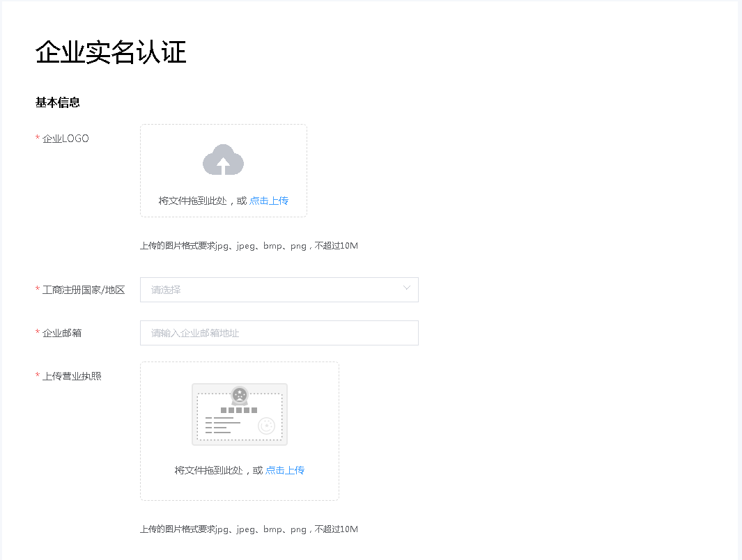Click image format hint below the logo box

[x=249, y=246]
